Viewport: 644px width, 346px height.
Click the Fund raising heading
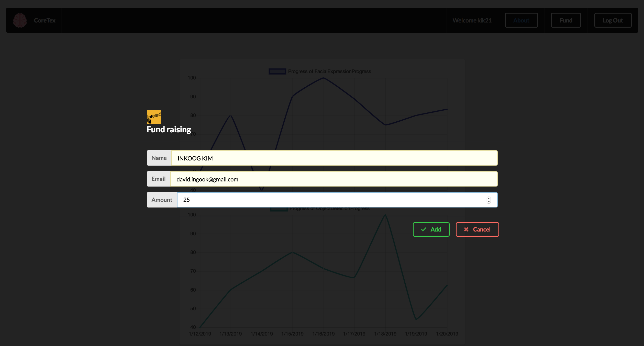[x=169, y=130]
